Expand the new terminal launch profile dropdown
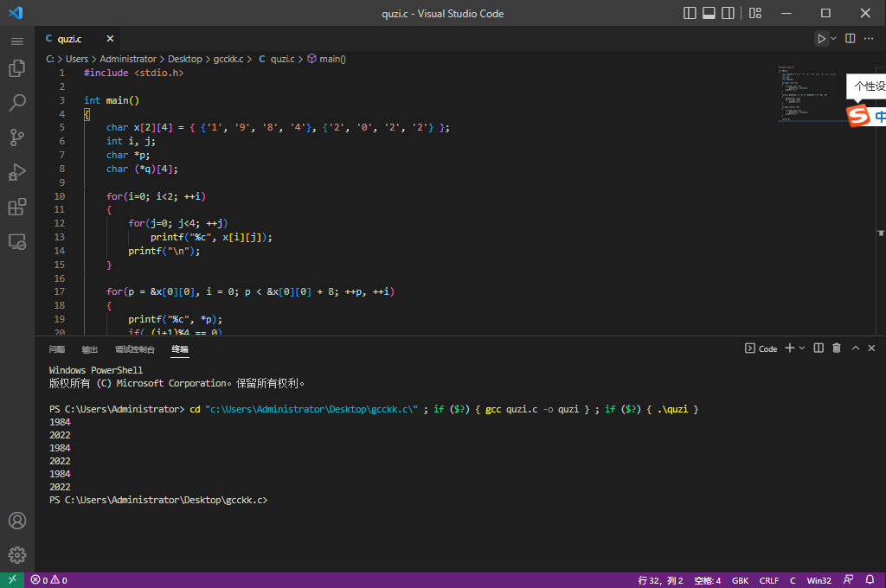Screen dimensions: 886x588 [x=802, y=348]
